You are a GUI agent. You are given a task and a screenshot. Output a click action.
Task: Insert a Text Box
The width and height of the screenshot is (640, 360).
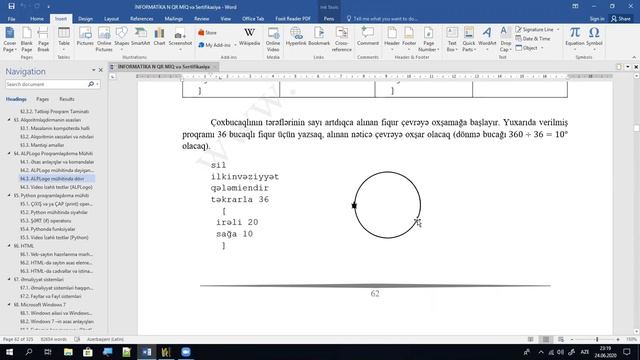point(452,40)
